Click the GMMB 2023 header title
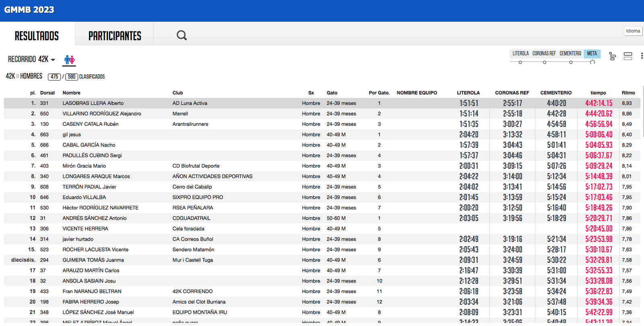Image resolution: width=644 pixels, height=326 pixels. tap(29, 10)
